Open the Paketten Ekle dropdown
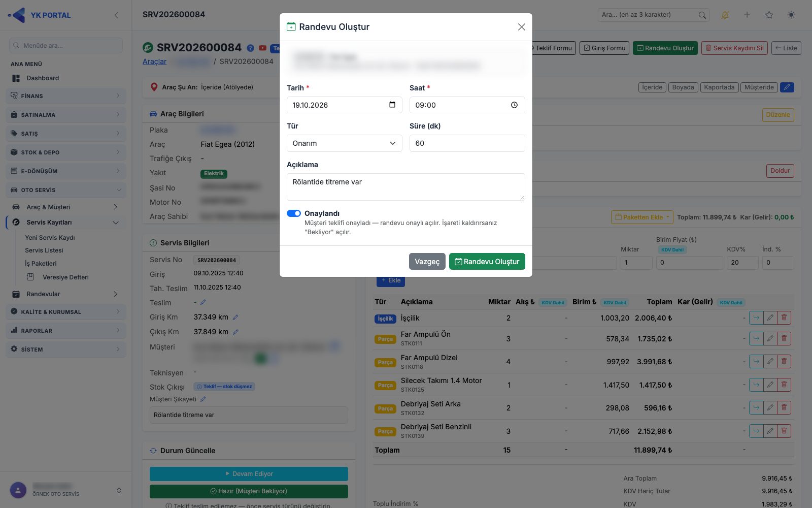Viewport: 812px width, 508px height. coord(642,217)
